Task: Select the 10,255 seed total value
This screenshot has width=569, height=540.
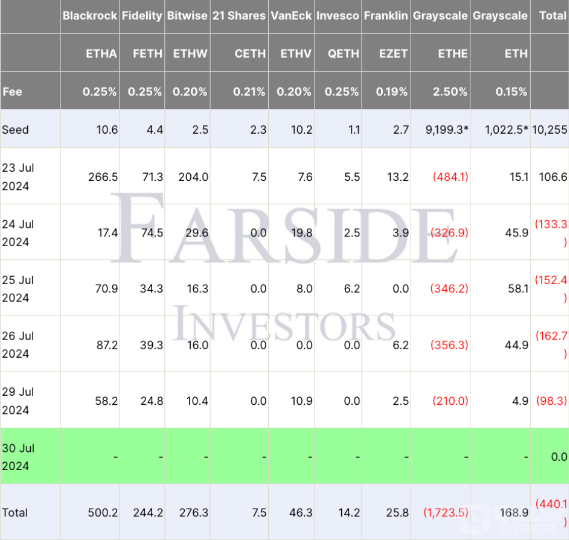Action: tap(549, 130)
